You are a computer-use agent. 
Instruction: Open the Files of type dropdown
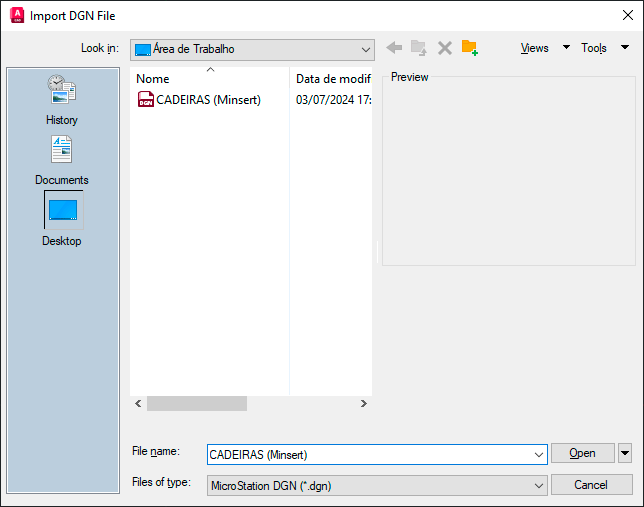pos(539,485)
